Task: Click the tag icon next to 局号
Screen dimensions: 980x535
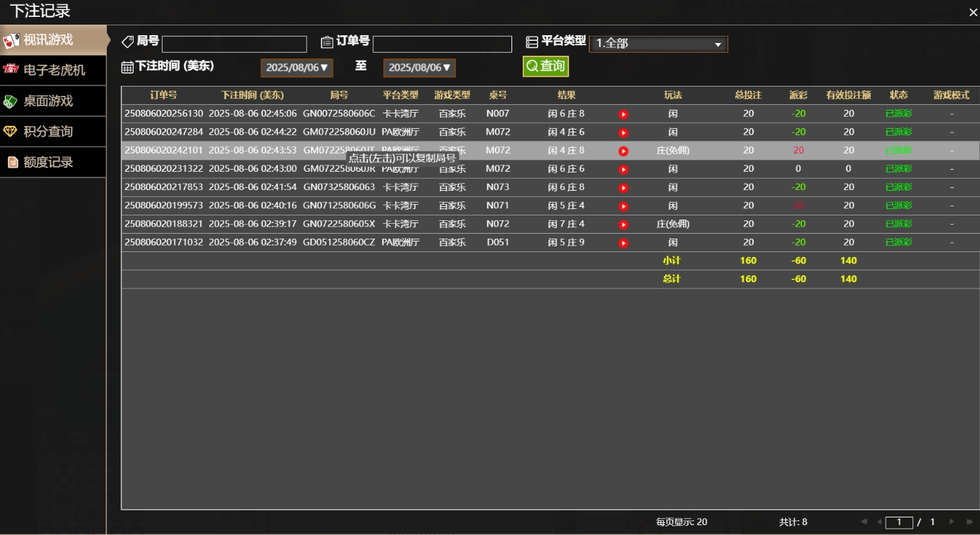Action: pos(127,42)
